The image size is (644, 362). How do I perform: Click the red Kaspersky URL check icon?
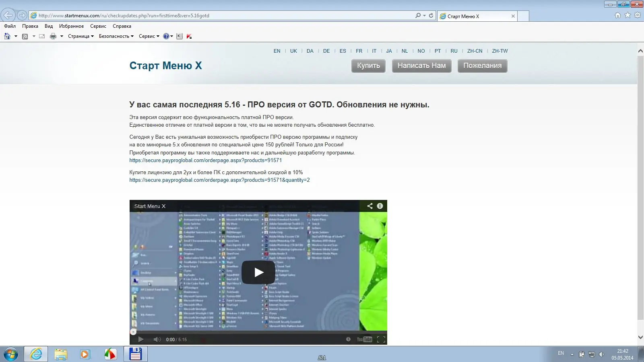pyautogui.click(x=189, y=36)
